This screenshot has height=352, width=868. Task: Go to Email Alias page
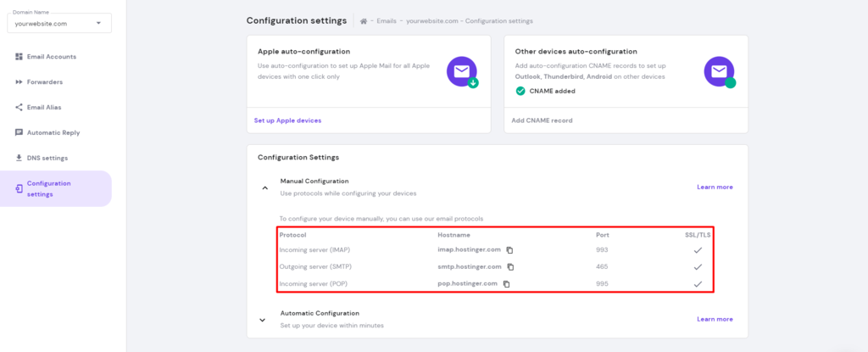pyautogui.click(x=44, y=108)
